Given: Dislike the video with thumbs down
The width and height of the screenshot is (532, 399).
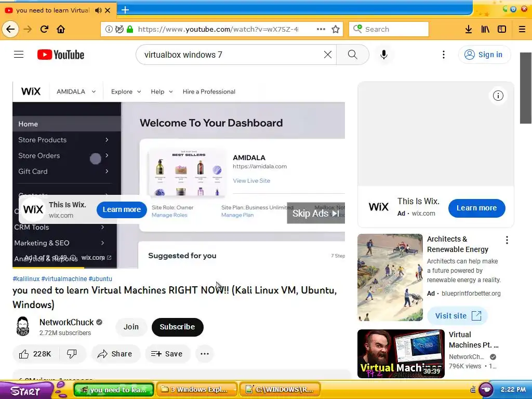Looking at the screenshot, I should [x=72, y=354].
